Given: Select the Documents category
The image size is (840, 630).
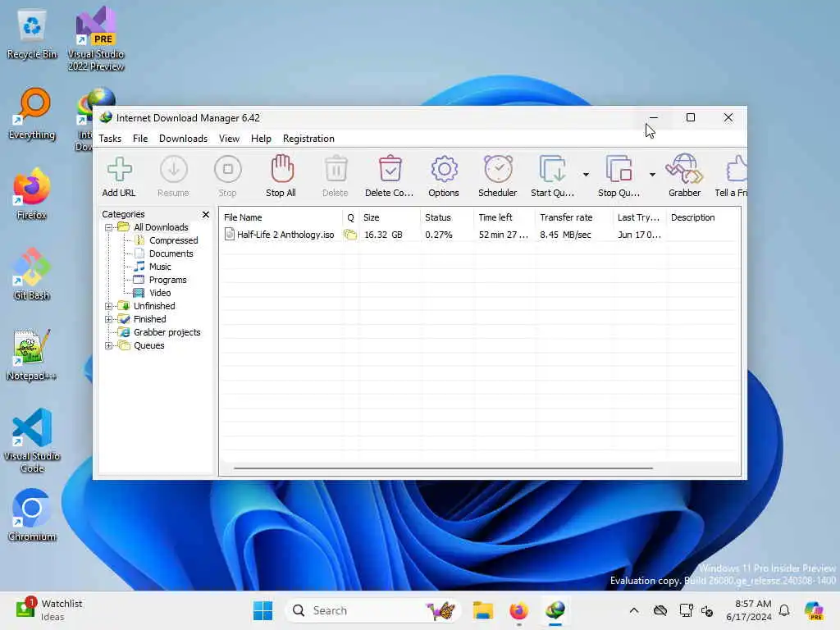Looking at the screenshot, I should (171, 253).
